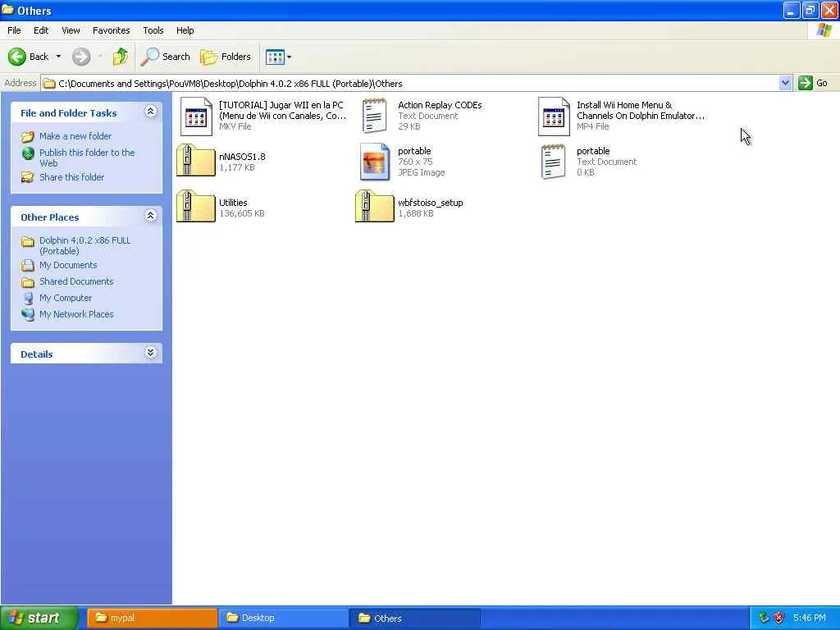Viewport: 840px width, 630px height.
Task: Switch to Desktop taskbar window
Action: coord(283,618)
